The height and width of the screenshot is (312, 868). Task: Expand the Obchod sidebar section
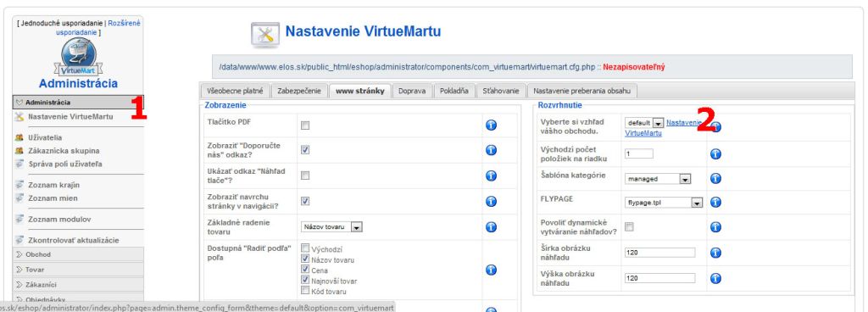coord(78,254)
